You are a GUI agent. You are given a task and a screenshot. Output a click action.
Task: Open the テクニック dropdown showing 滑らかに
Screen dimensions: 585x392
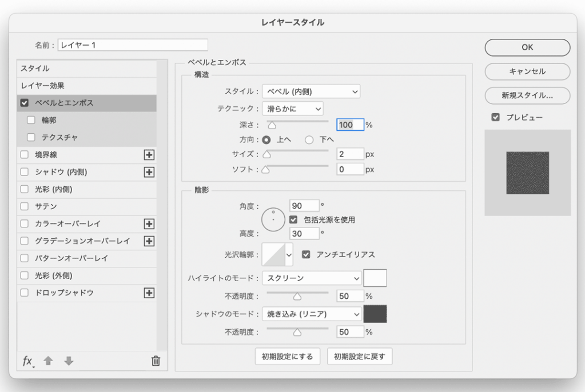pyautogui.click(x=293, y=109)
